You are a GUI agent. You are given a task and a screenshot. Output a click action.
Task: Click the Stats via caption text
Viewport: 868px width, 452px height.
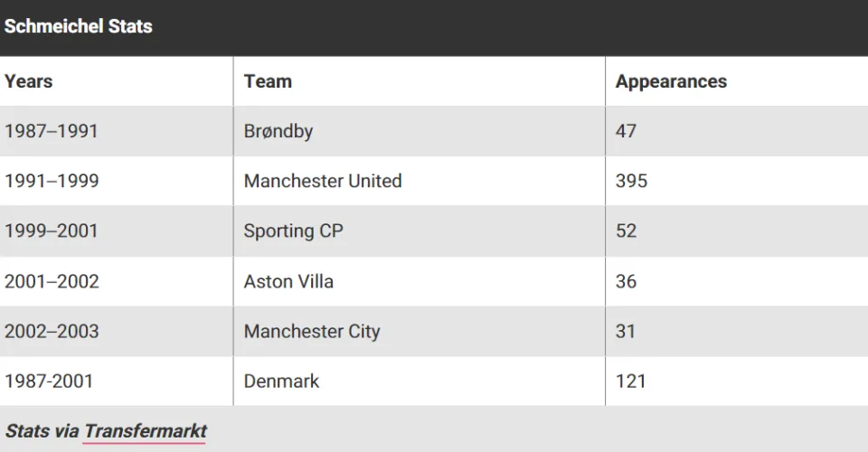point(42,431)
